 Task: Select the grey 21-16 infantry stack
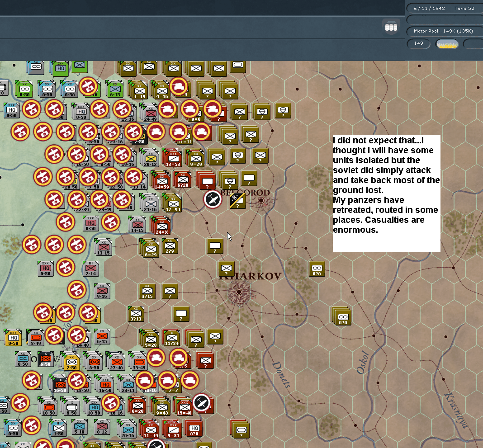click(150, 203)
